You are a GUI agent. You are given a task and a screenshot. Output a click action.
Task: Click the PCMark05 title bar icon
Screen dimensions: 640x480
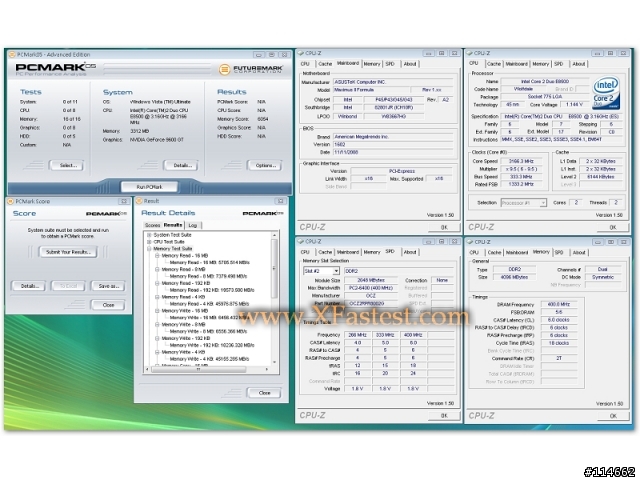[10, 52]
